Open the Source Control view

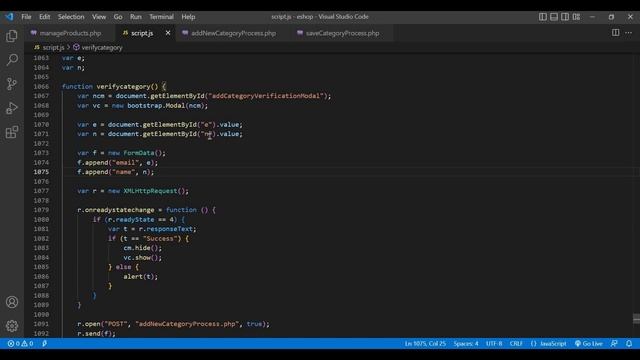point(12,84)
